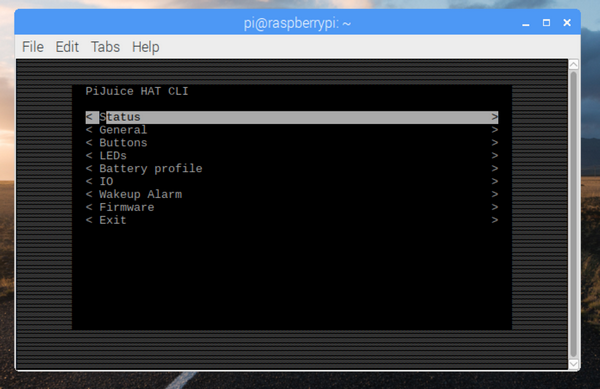Select the Firmware entry

click(x=292, y=207)
